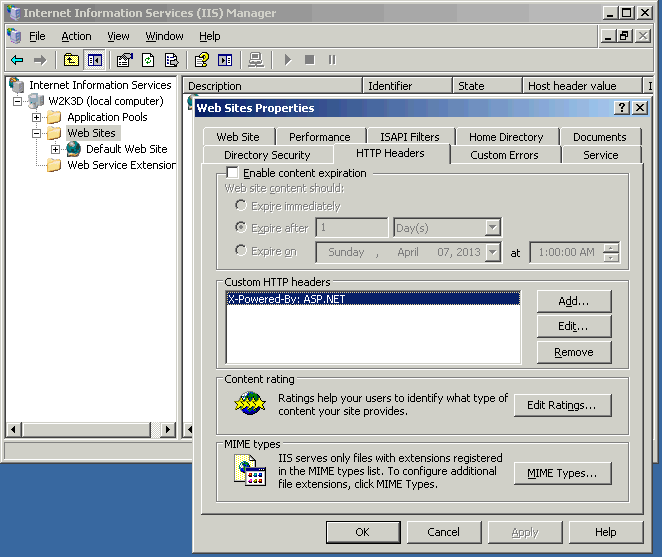The image size is (662, 557).
Task: Click Add... custom header button
Action: pyautogui.click(x=574, y=301)
